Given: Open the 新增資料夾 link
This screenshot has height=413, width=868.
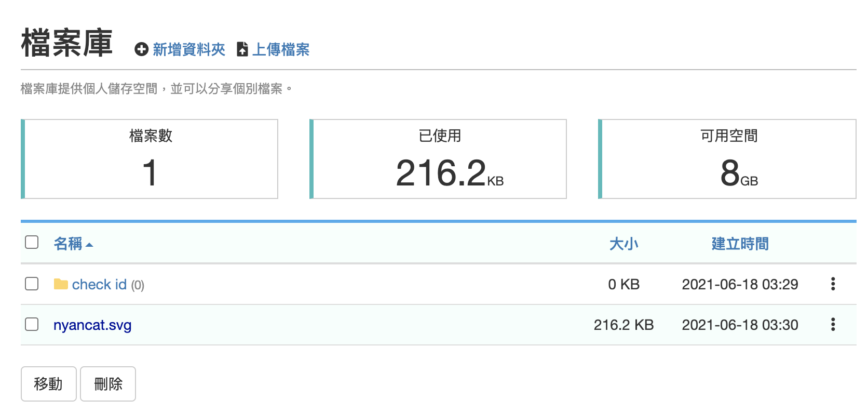Looking at the screenshot, I should pos(189,49).
